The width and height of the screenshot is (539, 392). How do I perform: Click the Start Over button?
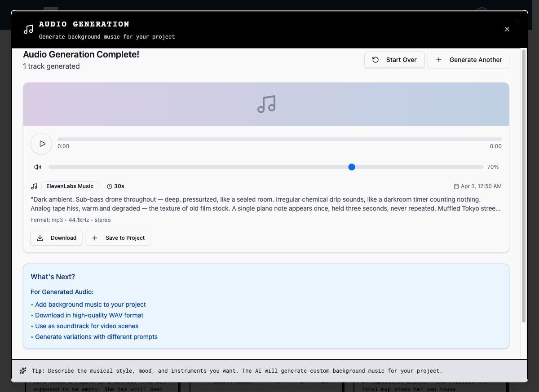pos(394,60)
